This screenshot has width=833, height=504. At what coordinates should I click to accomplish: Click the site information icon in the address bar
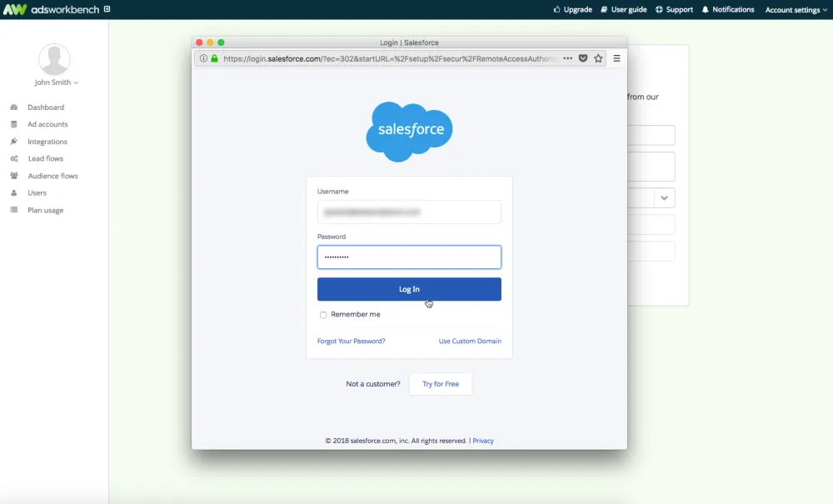[x=203, y=58]
